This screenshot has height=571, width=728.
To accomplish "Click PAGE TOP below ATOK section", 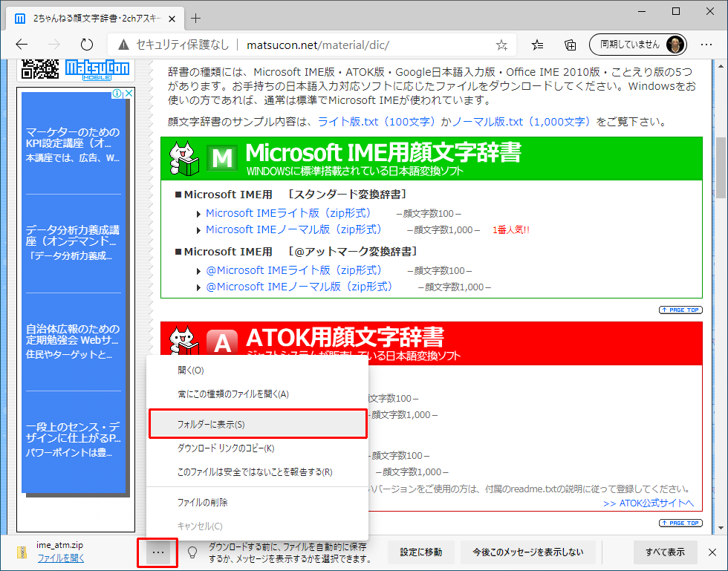I will point(680,523).
